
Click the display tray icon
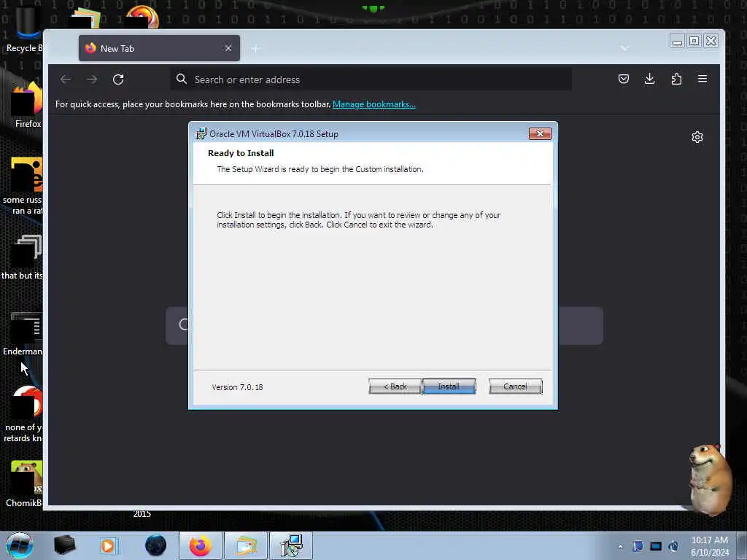(656, 546)
